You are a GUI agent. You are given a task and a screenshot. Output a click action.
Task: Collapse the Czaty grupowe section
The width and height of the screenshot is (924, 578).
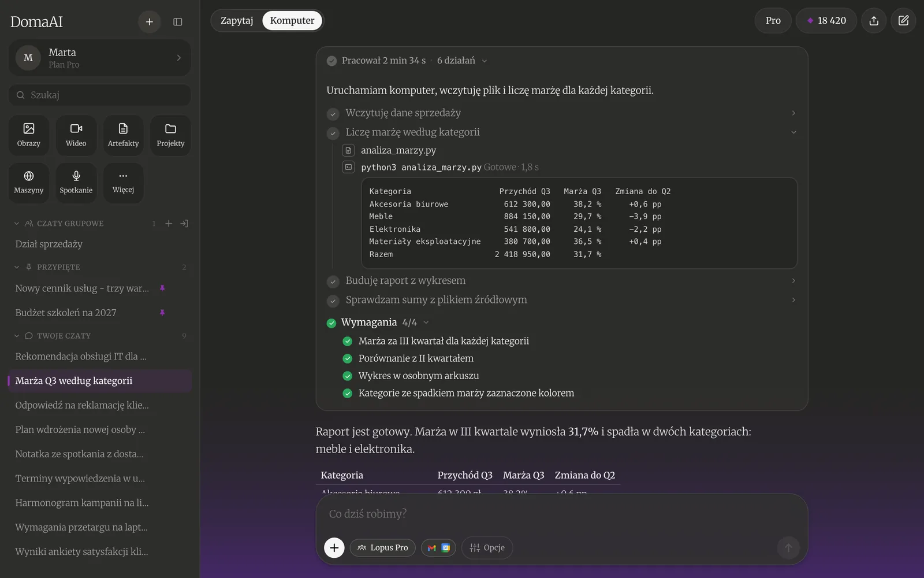click(17, 224)
